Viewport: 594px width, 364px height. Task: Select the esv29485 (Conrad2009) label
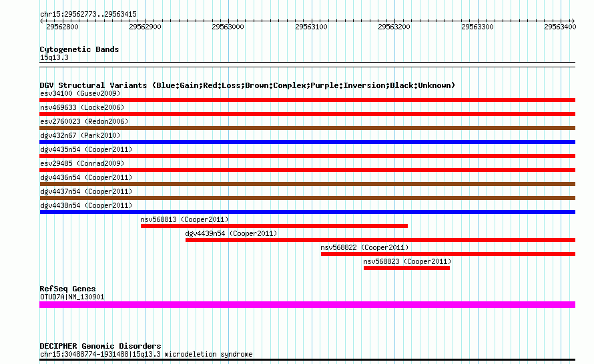pos(82,163)
